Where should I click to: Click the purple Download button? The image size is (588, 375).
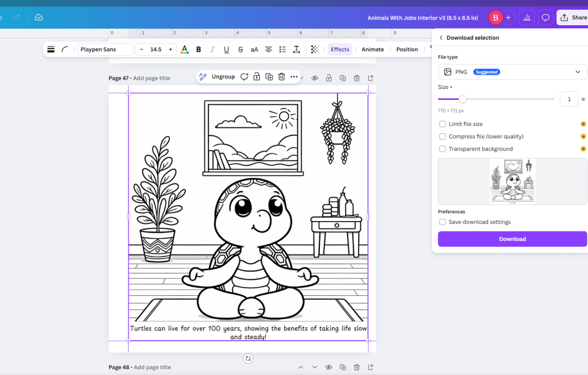point(512,239)
